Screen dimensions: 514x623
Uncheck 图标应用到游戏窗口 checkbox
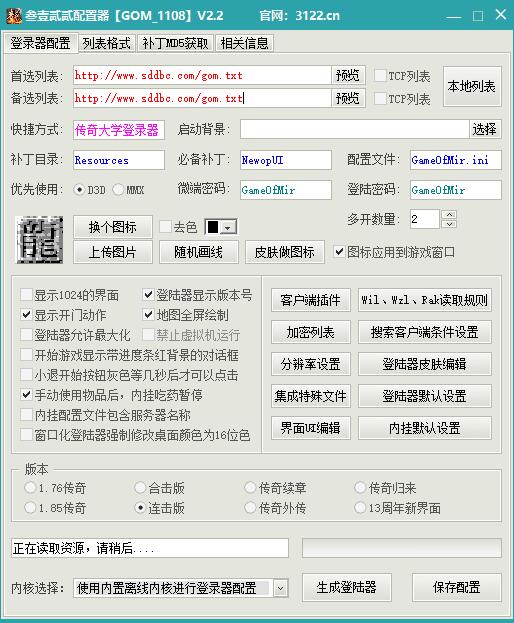pyautogui.click(x=339, y=252)
